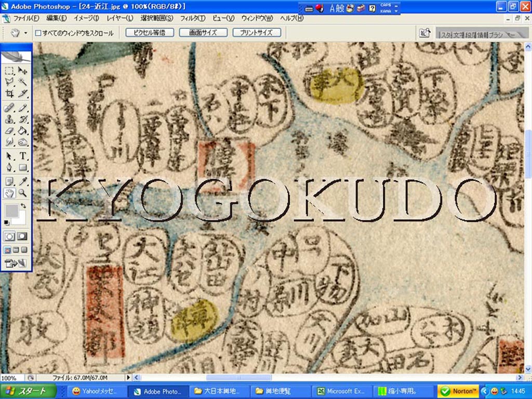Open the ヘルプ menu
Viewport: 532px width, 399px height.
pos(291,18)
